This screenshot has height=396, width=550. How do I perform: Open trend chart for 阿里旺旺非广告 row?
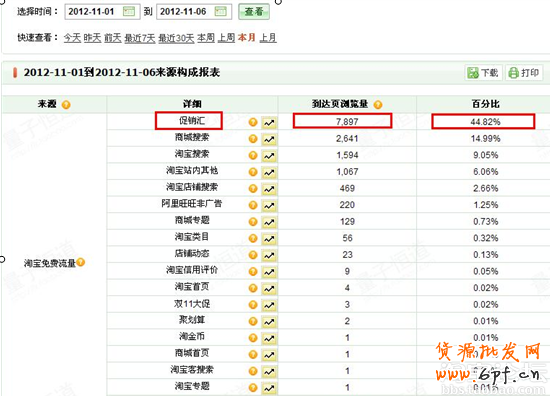[x=269, y=206]
